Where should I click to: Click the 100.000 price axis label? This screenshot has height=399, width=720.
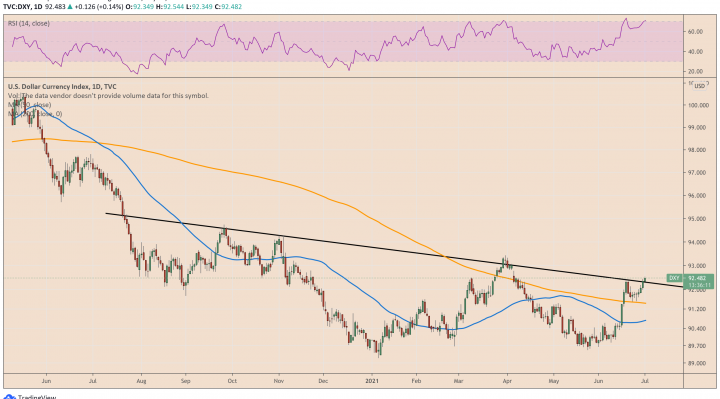coord(698,105)
